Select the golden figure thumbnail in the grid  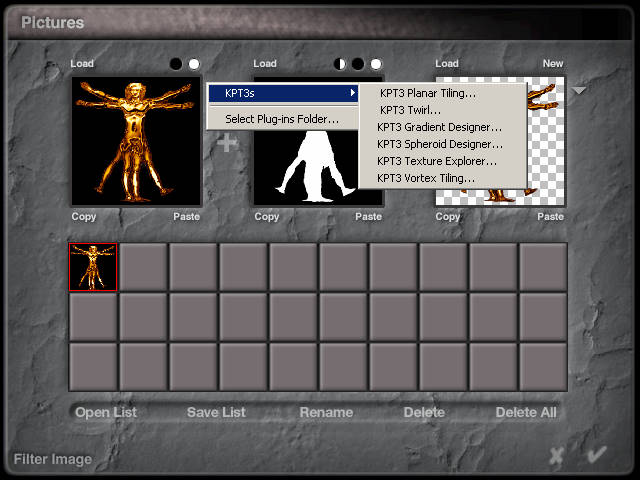93,268
